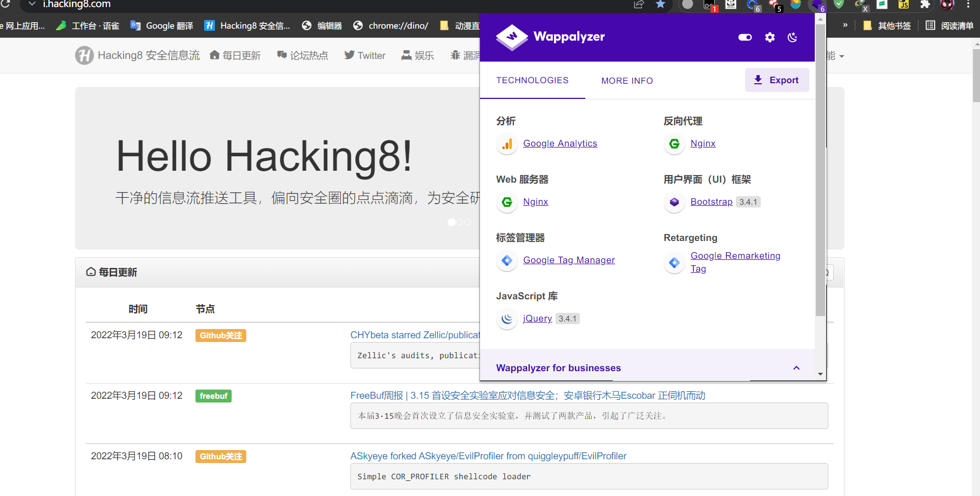The width and height of the screenshot is (980, 496).
Task: Open the yellow JS extension icon
Action: point(904,4)
